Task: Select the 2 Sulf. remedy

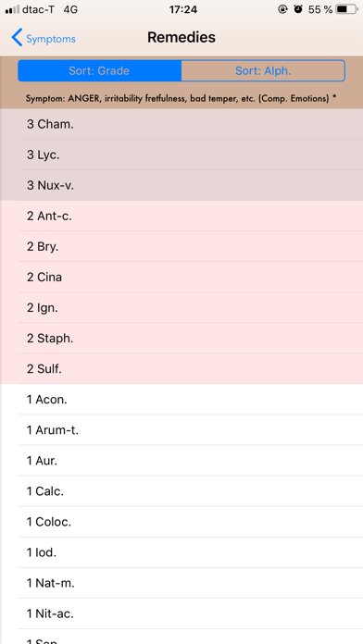Action: (181, 369)
